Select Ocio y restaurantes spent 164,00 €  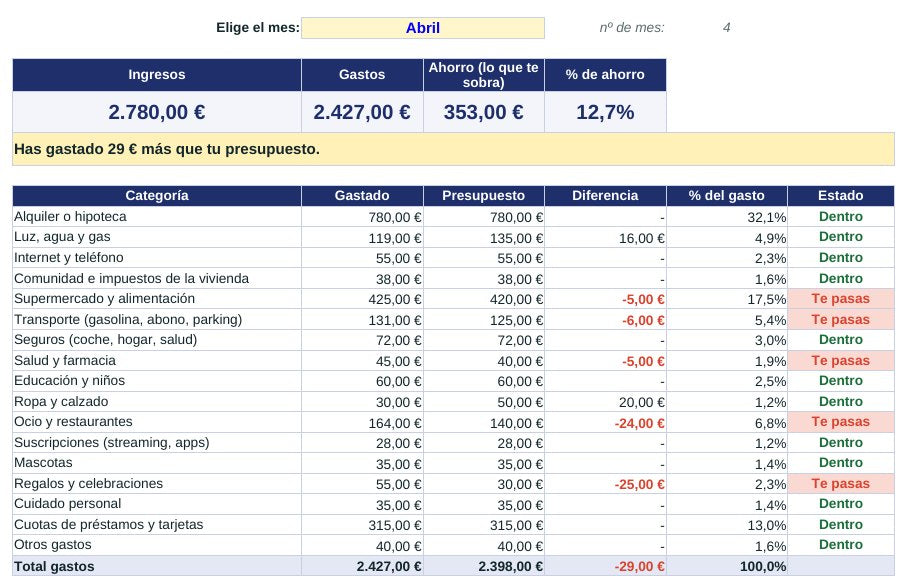[x=362, y=422]
